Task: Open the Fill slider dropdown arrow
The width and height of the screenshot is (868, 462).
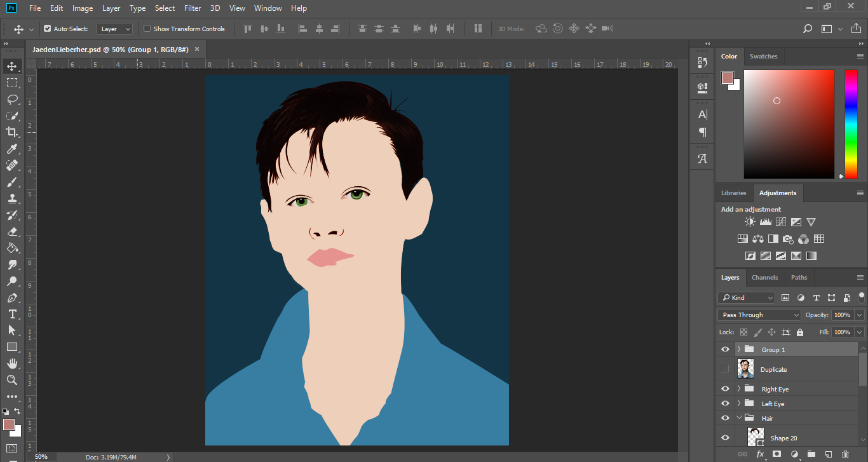Action: [x=860, y=332]
